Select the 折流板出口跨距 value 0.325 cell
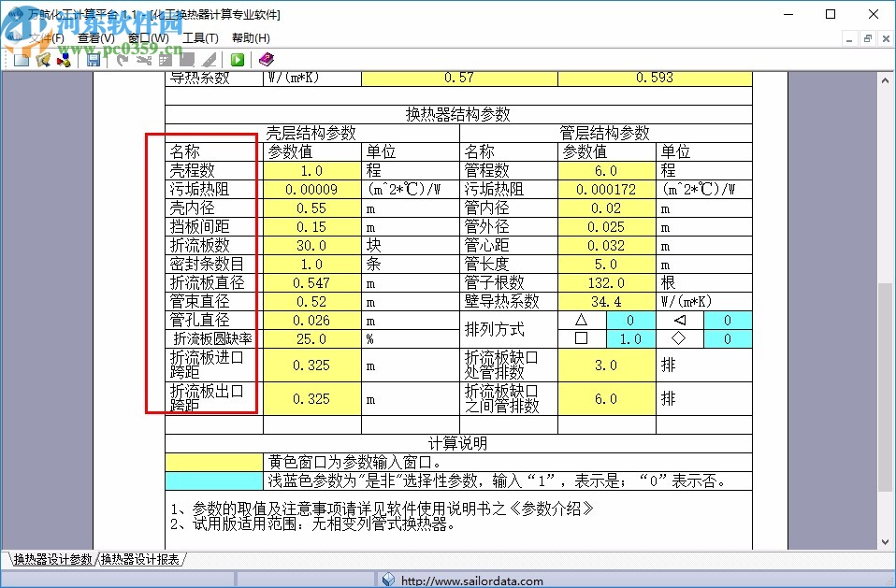This screenshot has height=588, width=896. pyautogui.click(x=312, y=399)
